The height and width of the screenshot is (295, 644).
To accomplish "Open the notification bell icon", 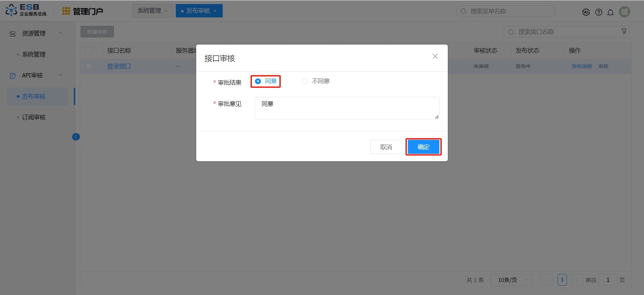I will coord(610,12).
